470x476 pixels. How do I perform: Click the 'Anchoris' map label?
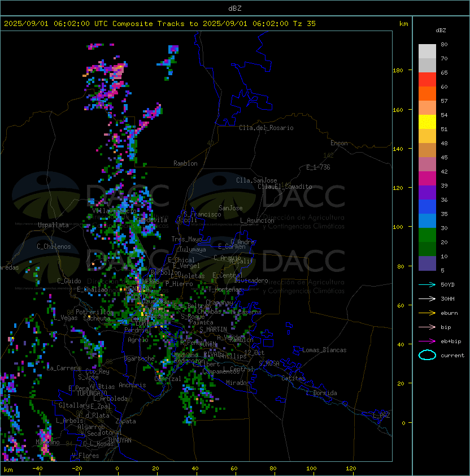(x=132, y=385)
